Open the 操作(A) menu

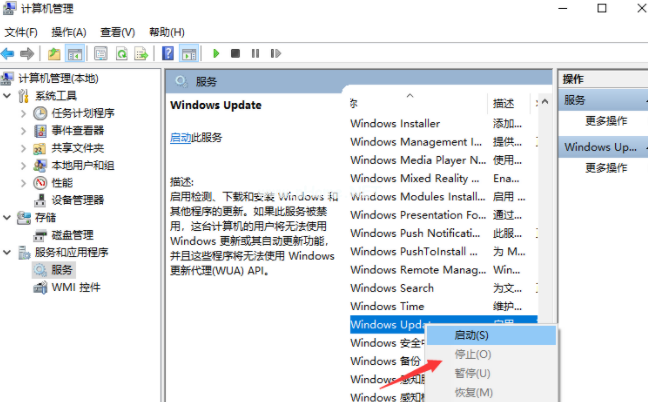[x=68, y=32]
